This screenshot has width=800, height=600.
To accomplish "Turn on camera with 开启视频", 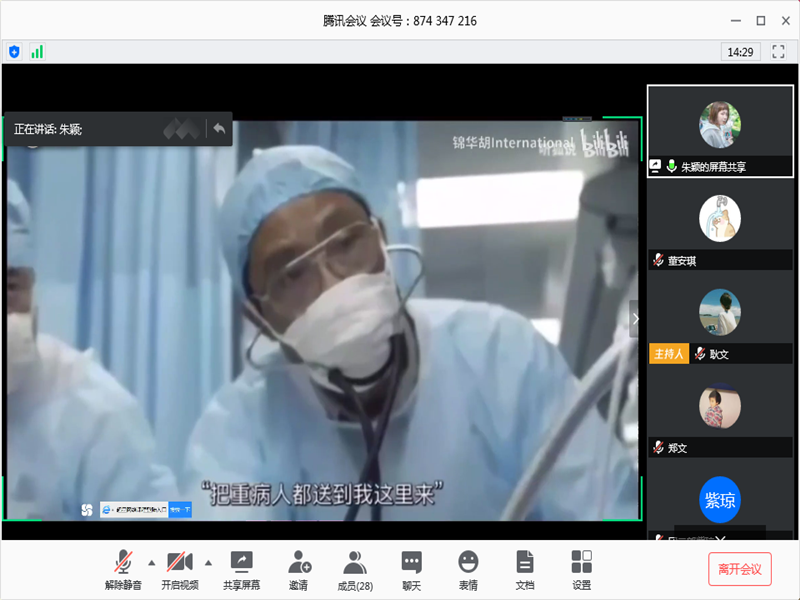I will pos(180,570).
